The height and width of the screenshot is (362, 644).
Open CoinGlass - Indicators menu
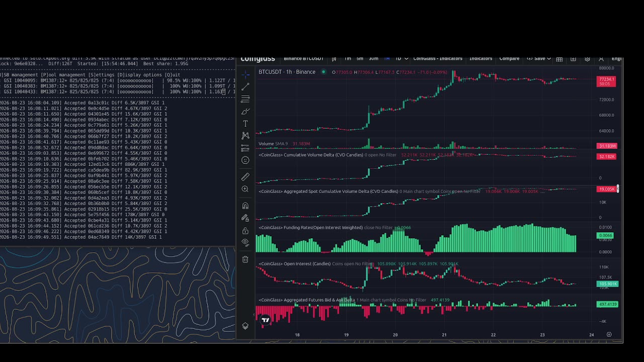pyautogui.click(x=437, y=59)
